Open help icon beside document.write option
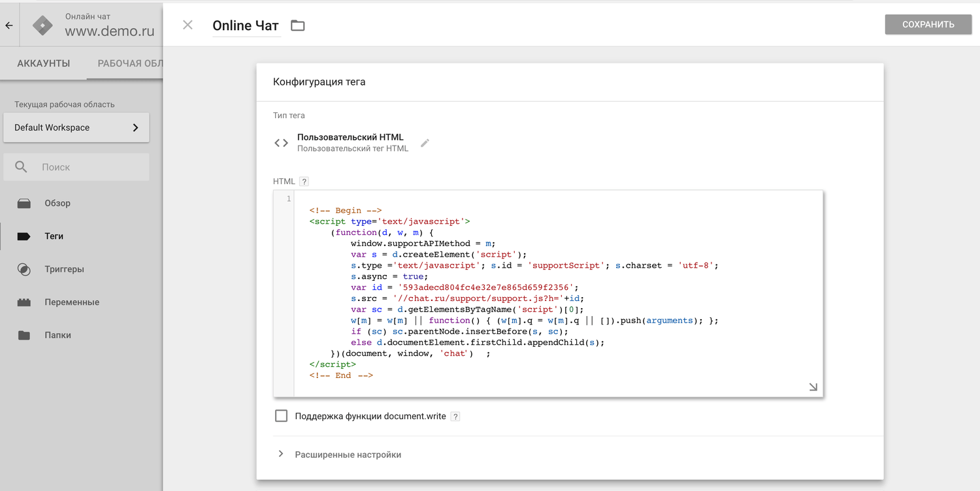This screenshot has height=491, width=980. 455,416
